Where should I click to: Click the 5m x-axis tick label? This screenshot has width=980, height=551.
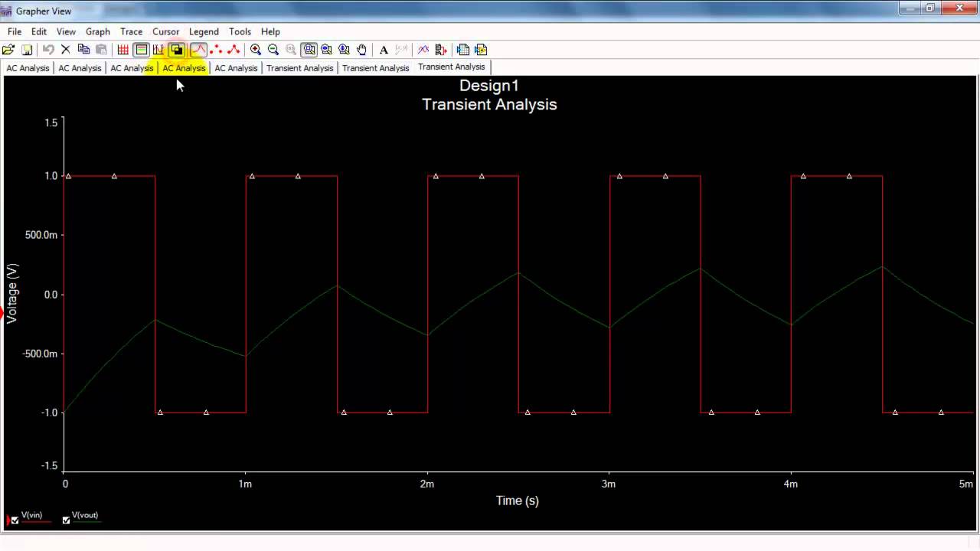pyautogui.click(x=966, y=484)
